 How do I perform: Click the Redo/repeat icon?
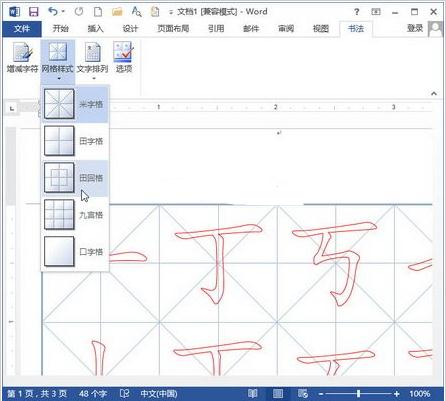[79, 12]
